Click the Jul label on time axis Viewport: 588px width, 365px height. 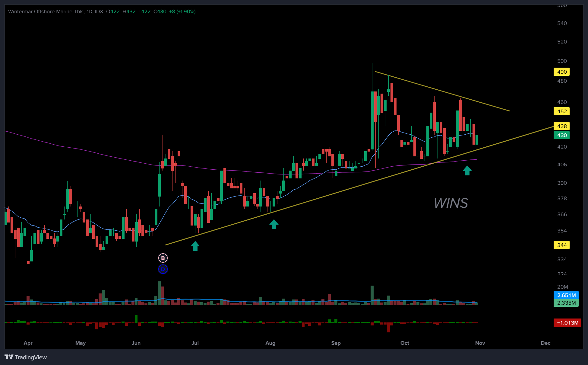[195, 343]
